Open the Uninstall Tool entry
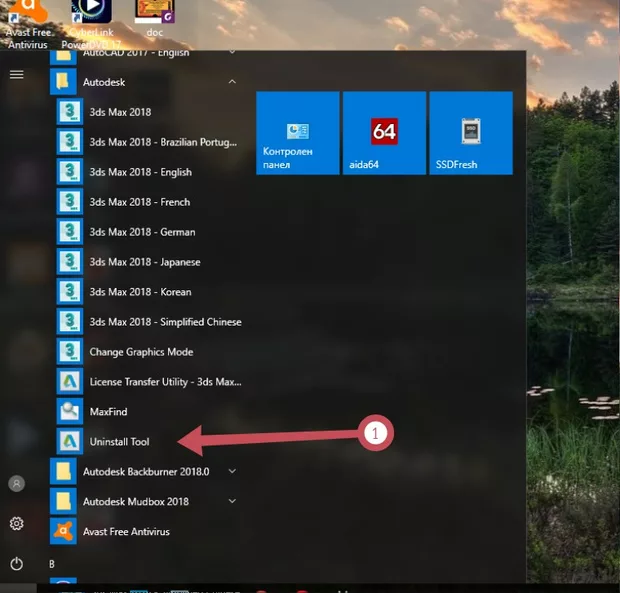This screenshot has height=593, width=620. point(118,442)
